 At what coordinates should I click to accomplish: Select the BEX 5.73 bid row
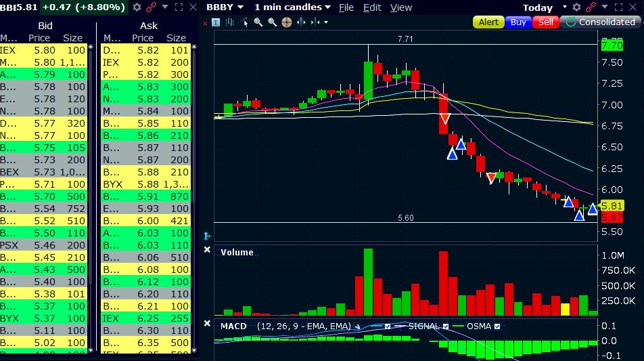pyautogui.click(x=43, y=172)
